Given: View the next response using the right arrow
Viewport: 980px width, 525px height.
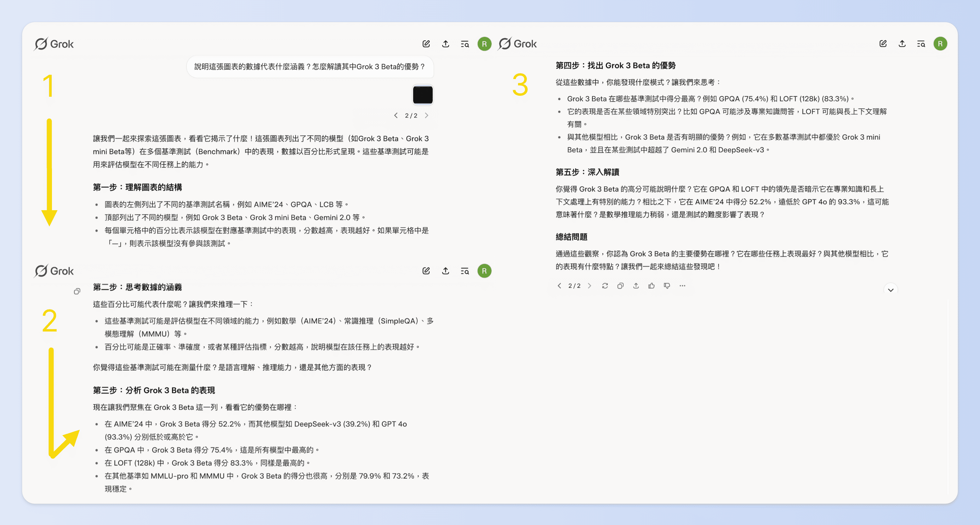Looking at the screenshot, I should [x=589, y=286].
